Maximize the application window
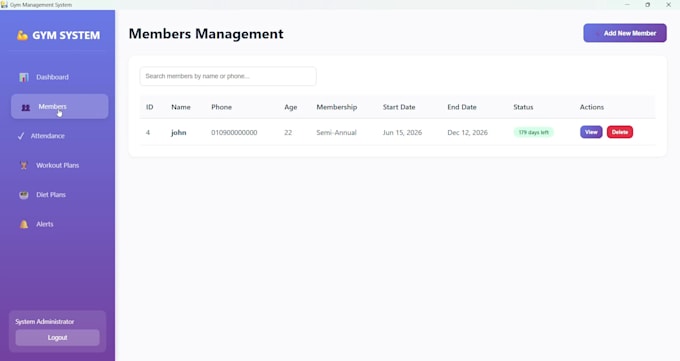The image size is (680, 361). point(647,5)
